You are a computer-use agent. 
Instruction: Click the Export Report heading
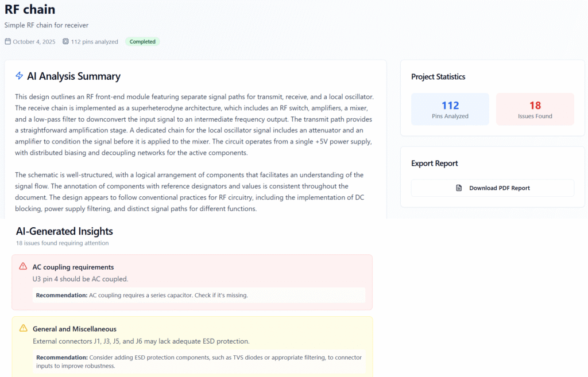click(434, 164)
